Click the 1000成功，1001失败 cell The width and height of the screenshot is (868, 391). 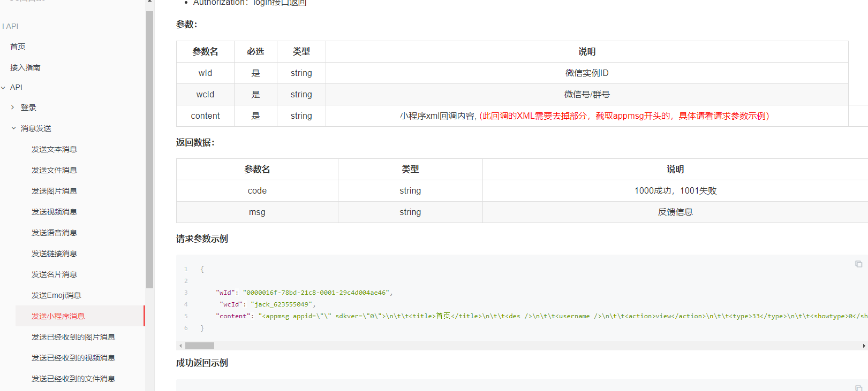pos(675,191)
